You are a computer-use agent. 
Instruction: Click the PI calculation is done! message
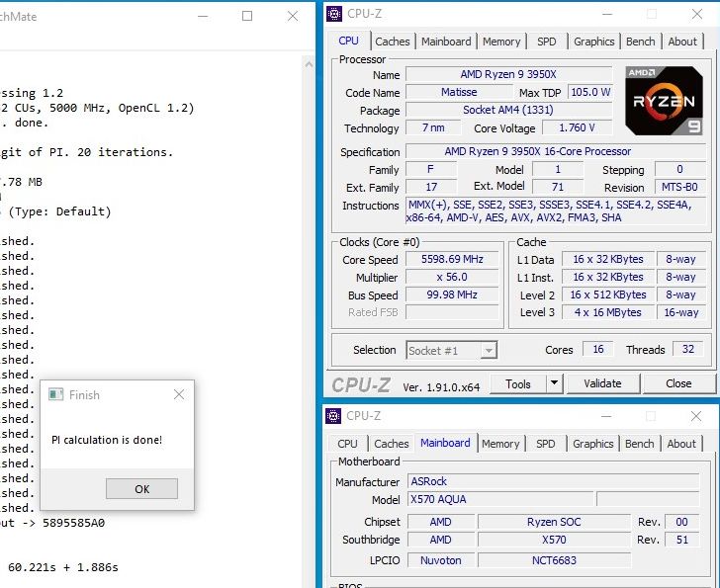[x=107, y=441]
